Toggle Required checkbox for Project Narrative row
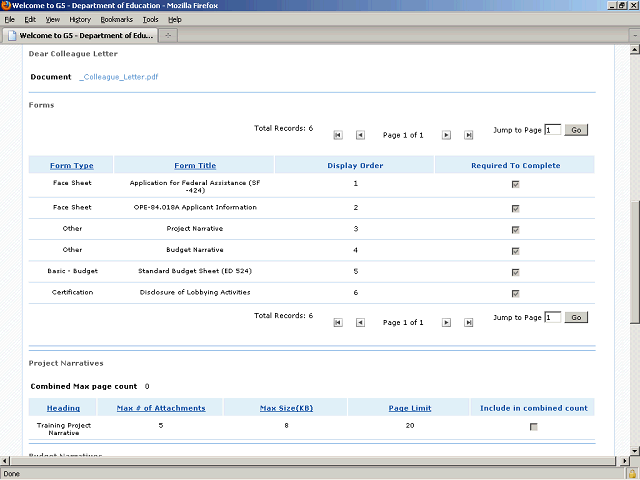640x480 pixels. pyautogui.click(x=515, y=230)
